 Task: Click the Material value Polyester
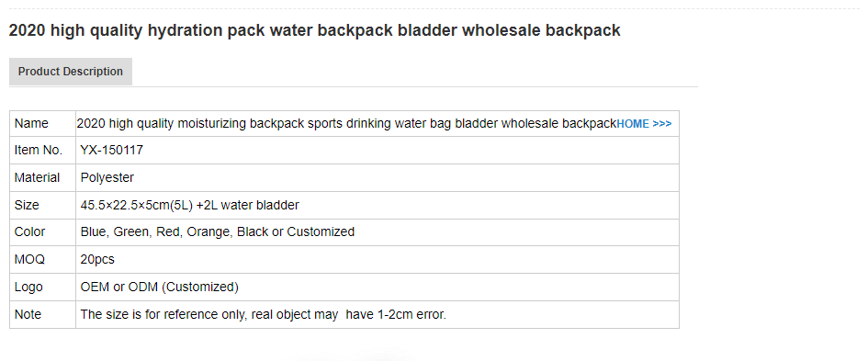[107, 177]
